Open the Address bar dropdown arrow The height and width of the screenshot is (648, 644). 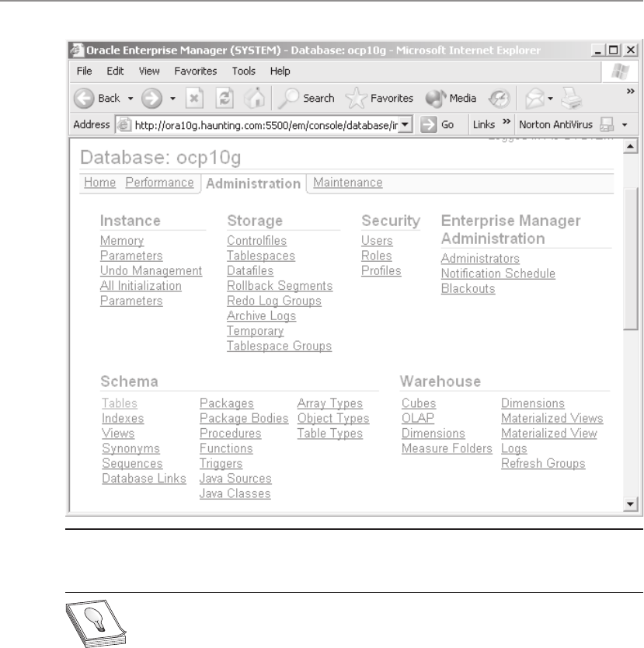(x=406, y=124)
